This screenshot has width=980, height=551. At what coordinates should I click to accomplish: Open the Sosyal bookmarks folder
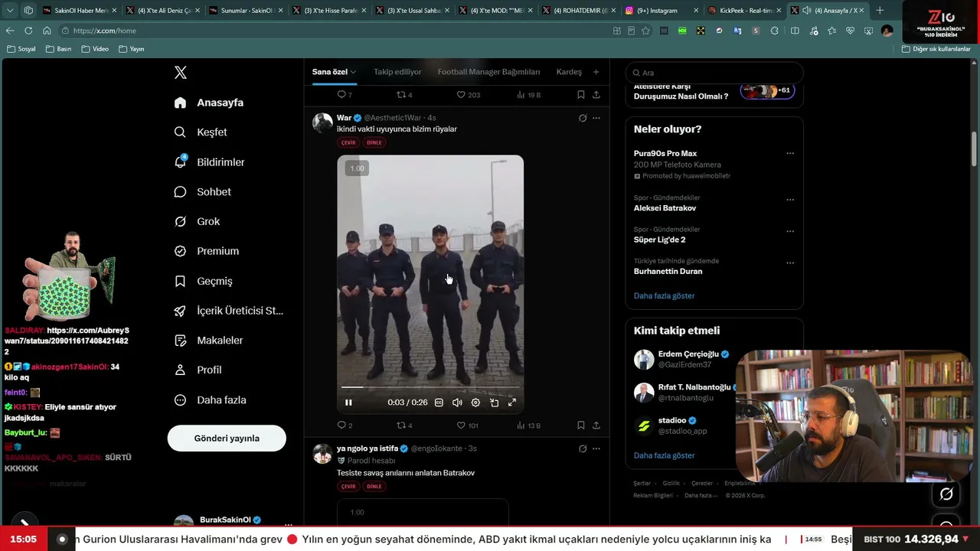click(x=21, y=49)
